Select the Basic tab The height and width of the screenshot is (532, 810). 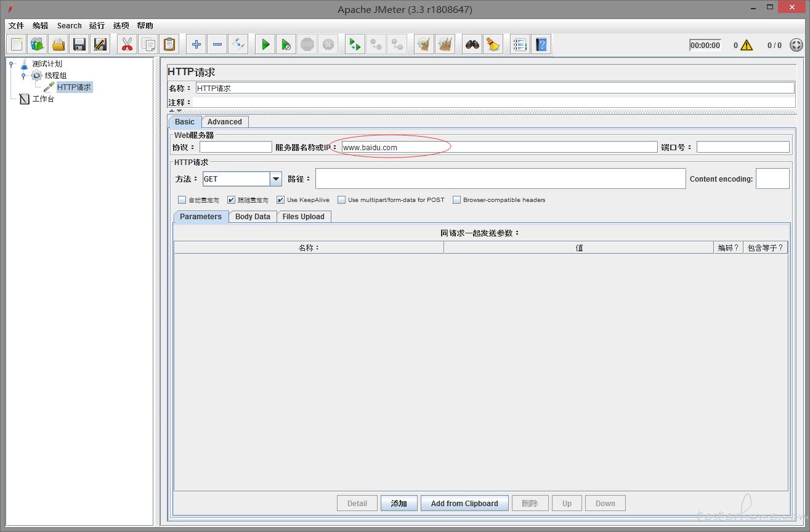click(184, 122)
